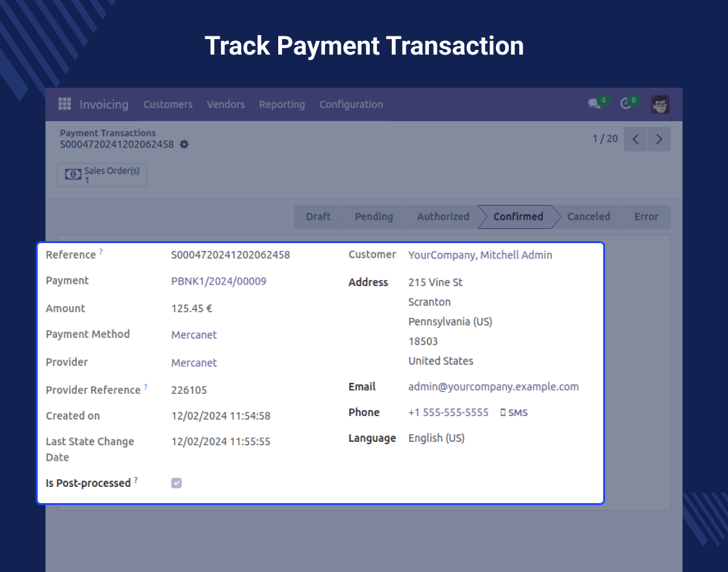Select the Authorized status stage

pyautogui.click(x=443, y=217)
